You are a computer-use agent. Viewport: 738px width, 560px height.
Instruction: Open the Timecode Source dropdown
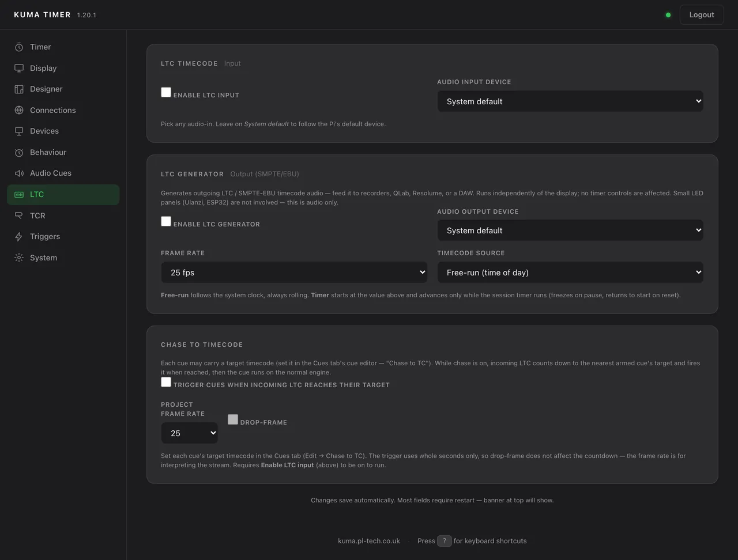(x=570, y=273)
